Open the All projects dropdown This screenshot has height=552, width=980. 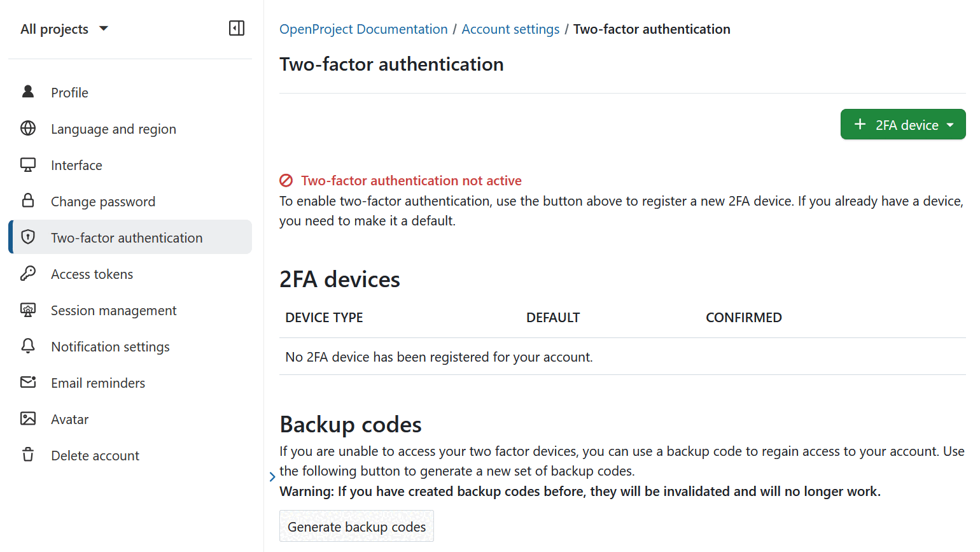tap(64, 29)
